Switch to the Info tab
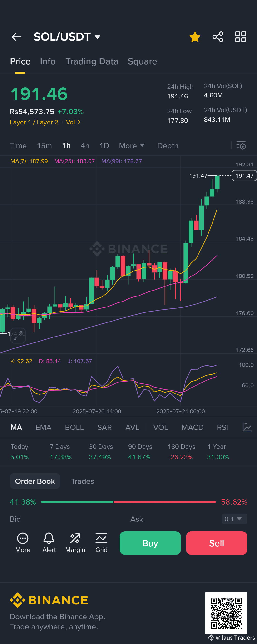Image resolution: width=257 pixels, height=644 pixels. point(48,61)
